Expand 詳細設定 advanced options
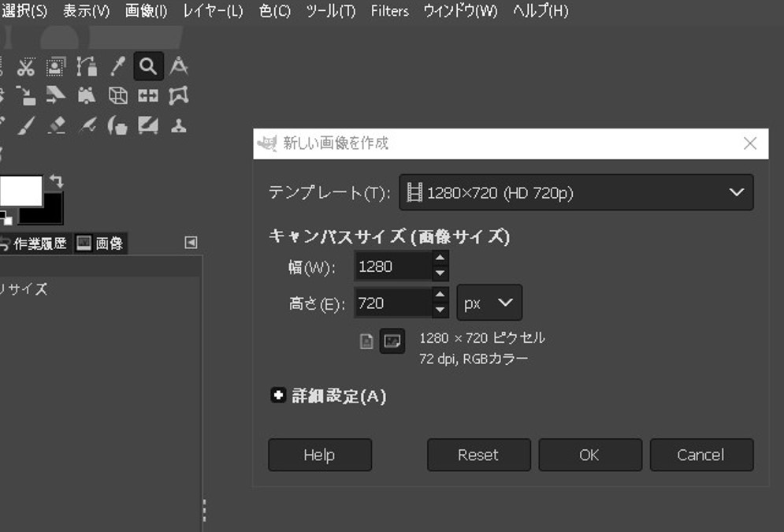Viewport: 784px width, 532px height. click(278, 396)
